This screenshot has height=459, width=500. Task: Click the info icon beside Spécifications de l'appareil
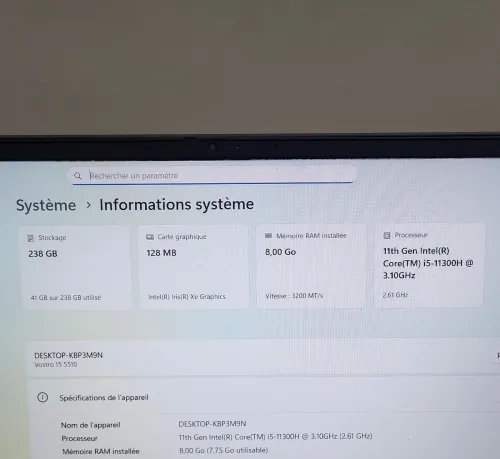tap(42, 397)
